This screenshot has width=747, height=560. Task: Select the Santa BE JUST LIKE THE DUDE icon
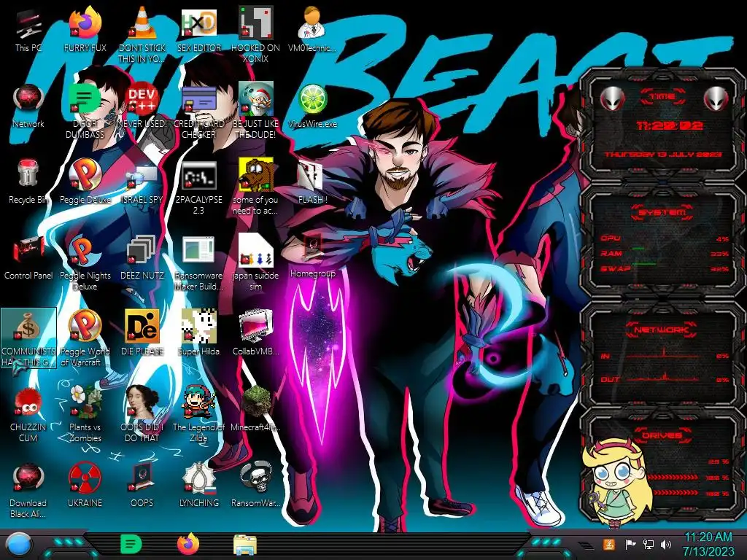pos(255,112)
